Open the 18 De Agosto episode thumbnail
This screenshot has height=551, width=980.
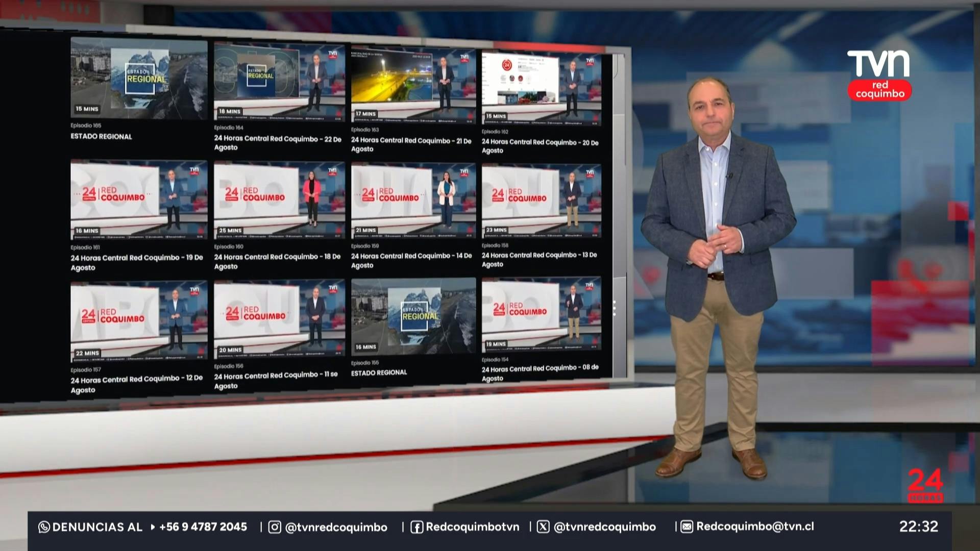coord(279,201)
